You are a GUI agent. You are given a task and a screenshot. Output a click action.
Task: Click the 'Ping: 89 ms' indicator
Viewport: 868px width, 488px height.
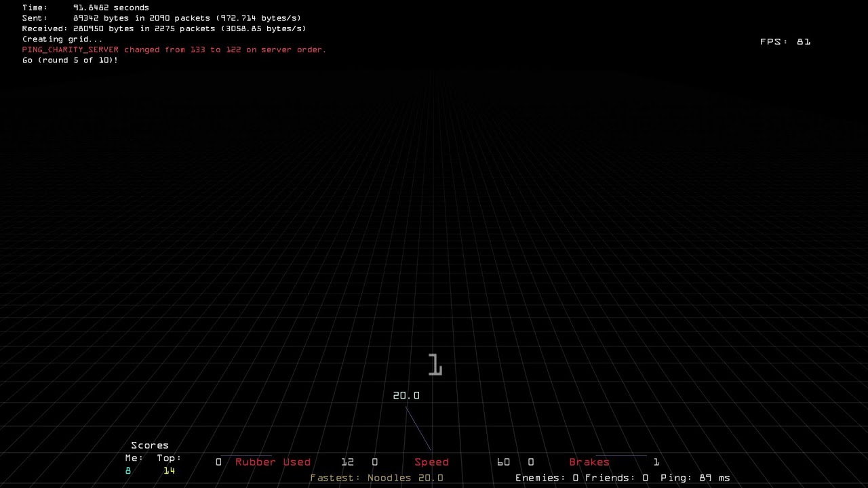pyautogui.click(x=695, y=478)
